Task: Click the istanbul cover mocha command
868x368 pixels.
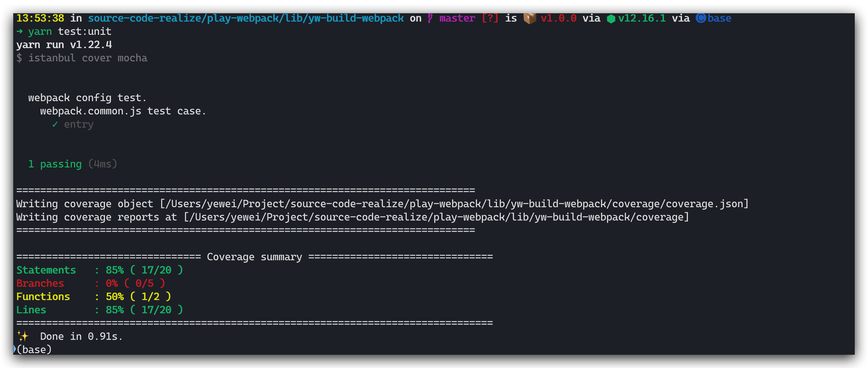Action: pos(88,58)
